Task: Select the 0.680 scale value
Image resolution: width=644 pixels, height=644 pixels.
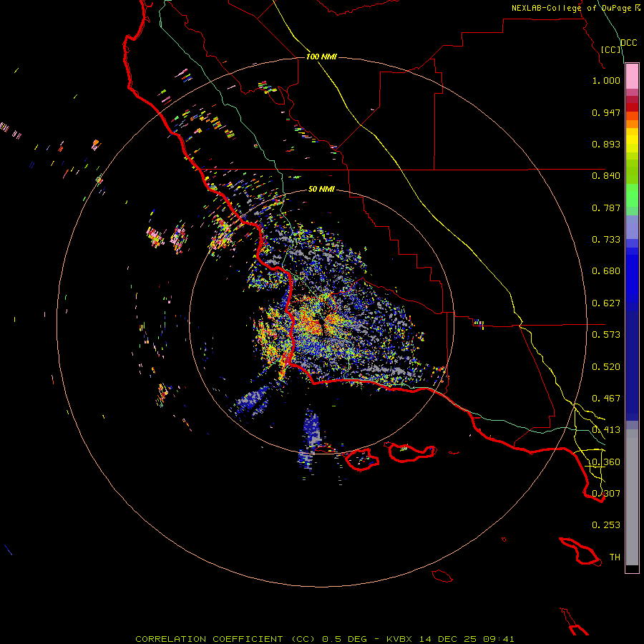Action: 606,271
